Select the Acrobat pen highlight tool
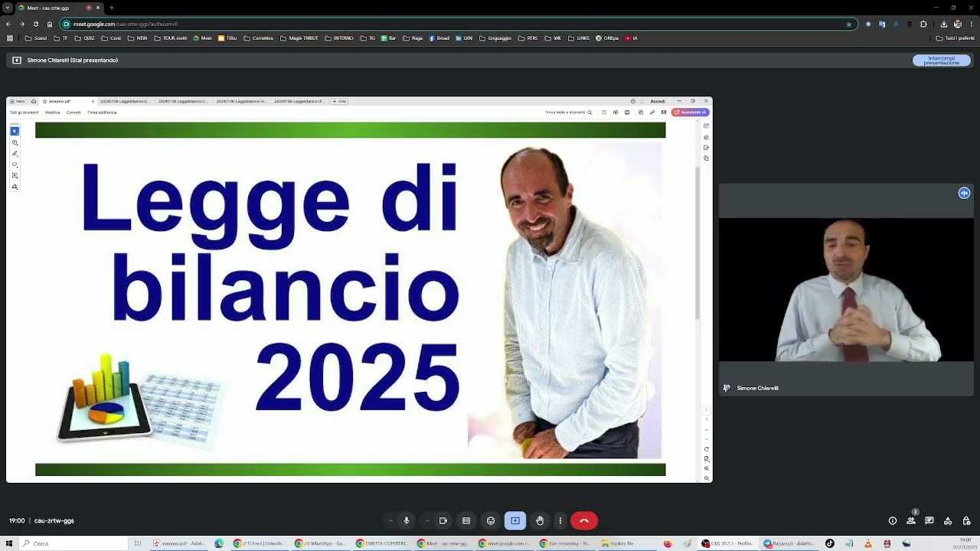 pyautogui.click(x=15, y=154)
